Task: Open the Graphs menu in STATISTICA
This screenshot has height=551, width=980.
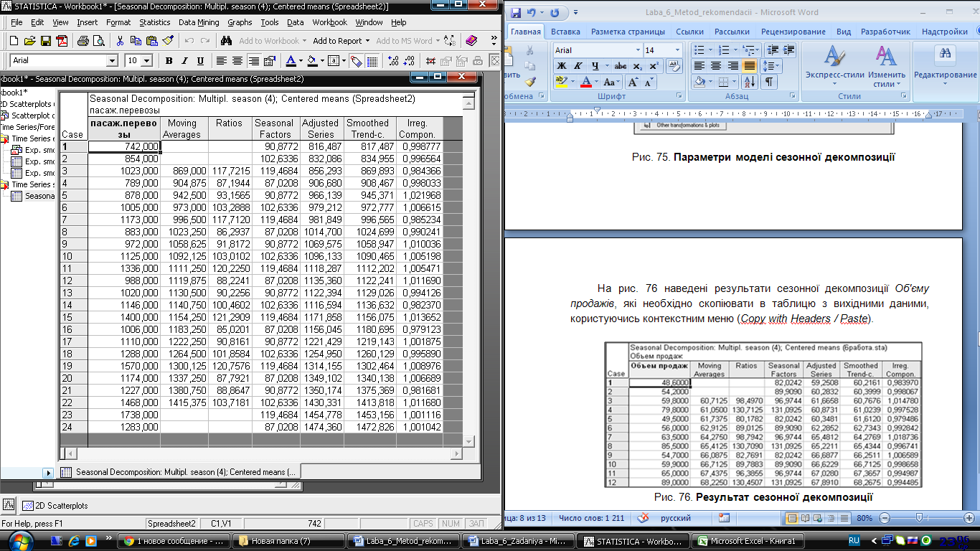Action: pyautogui.click(x=240, y=22)
